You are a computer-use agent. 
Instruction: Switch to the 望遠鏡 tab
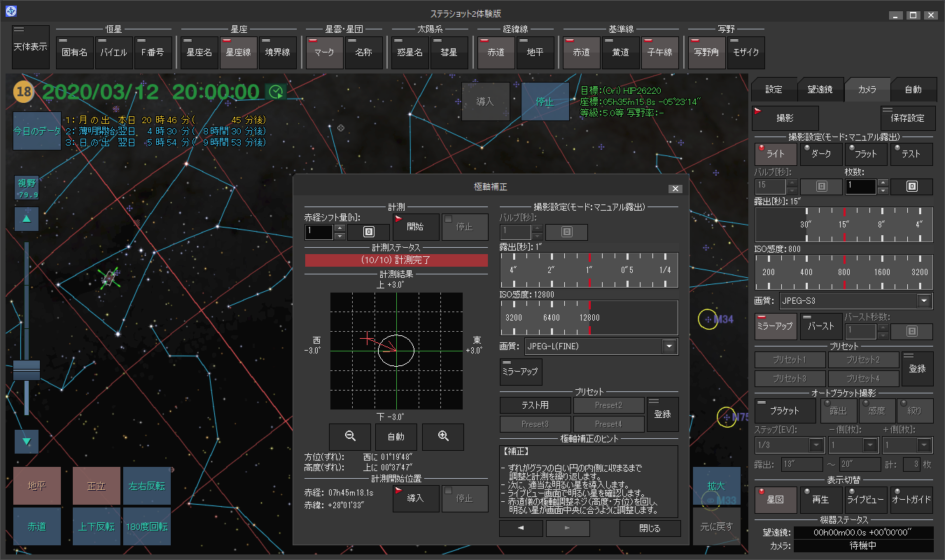(820, 90)
